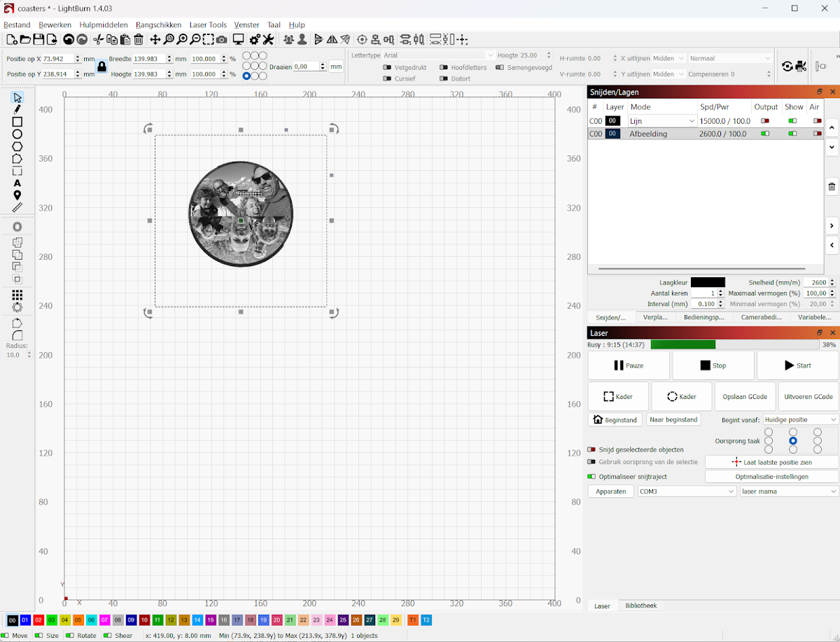Open the Laser Tools menu
Screen dimensions: 840x642
(208, 25)
